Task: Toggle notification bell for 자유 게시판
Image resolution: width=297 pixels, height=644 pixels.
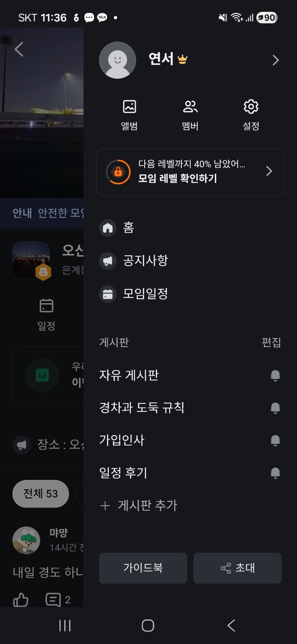Action: click(x=276, y=375)
